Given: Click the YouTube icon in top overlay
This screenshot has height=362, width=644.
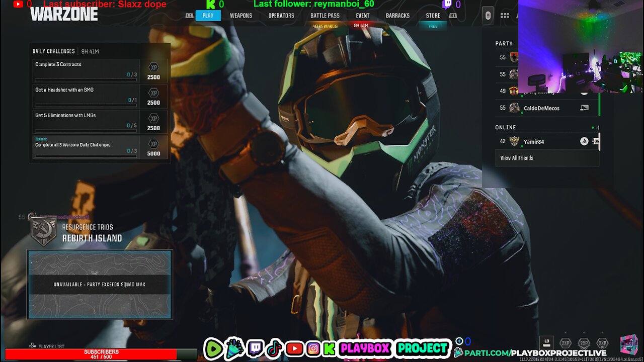Looking at the screenshot, I should pyautogui.click(x=18, y=4).
